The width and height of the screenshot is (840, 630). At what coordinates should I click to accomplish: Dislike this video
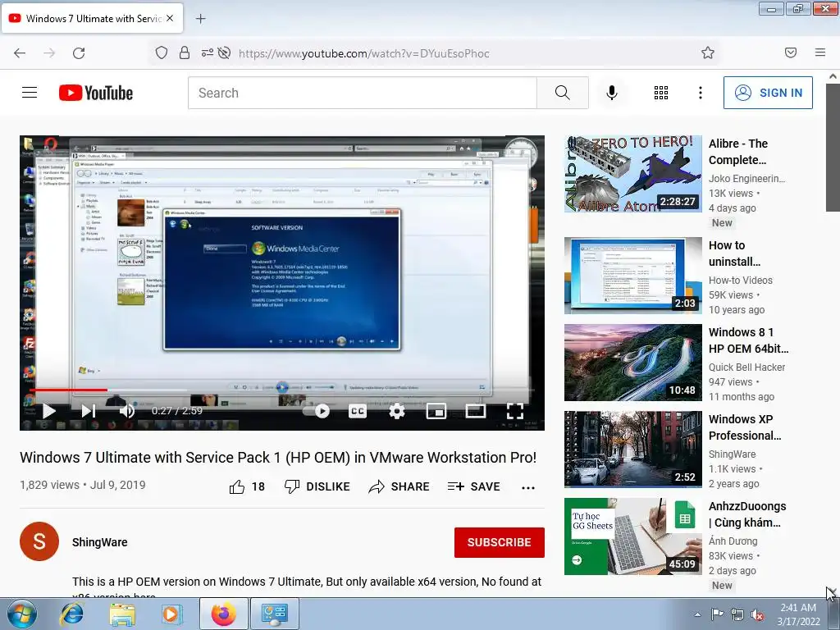point(317,486)
